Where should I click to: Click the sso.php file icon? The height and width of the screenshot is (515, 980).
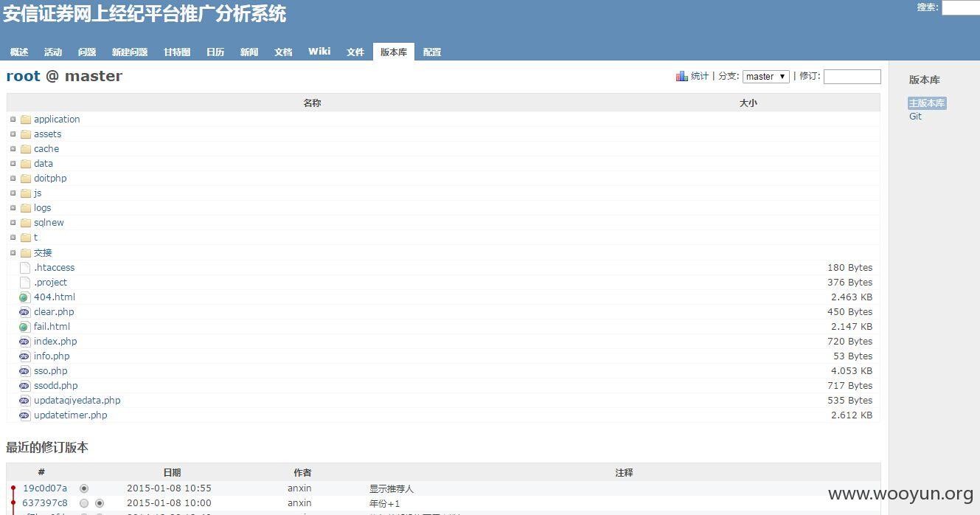24,371
